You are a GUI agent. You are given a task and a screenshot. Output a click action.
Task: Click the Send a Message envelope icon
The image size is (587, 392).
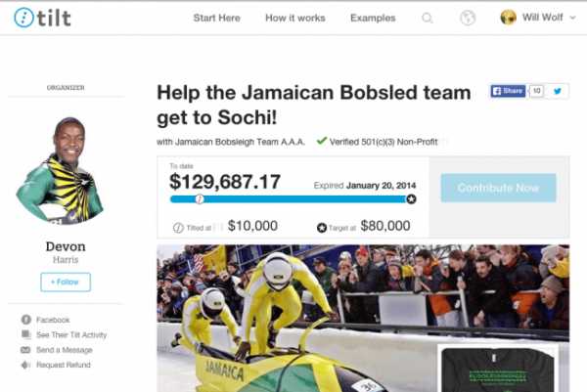coord(25,350)
